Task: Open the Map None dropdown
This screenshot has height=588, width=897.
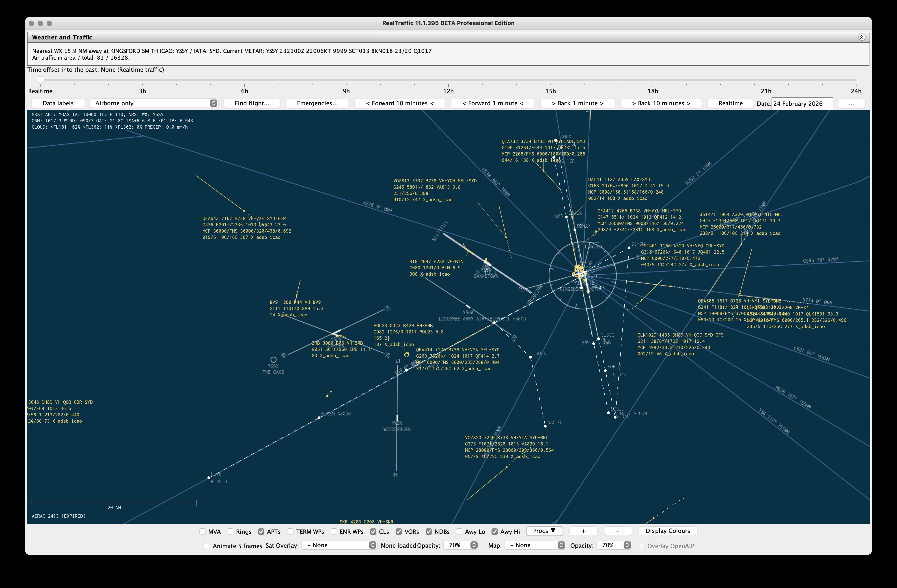Action: [x=535, y=545]
